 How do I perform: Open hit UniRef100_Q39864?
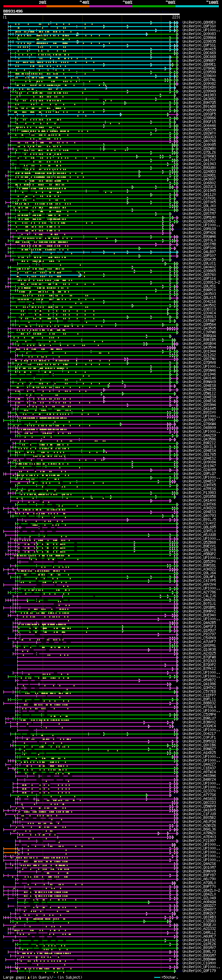click(199, 38)
